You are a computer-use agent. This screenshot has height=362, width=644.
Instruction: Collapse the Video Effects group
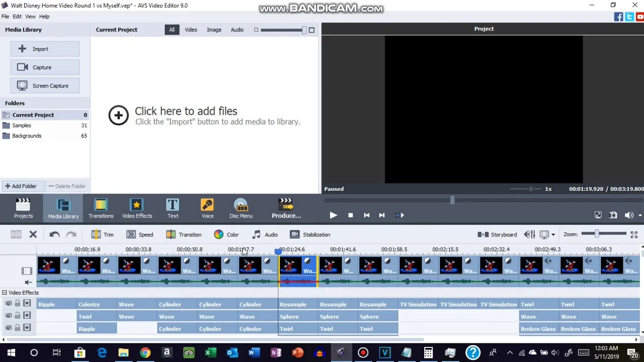5,293
